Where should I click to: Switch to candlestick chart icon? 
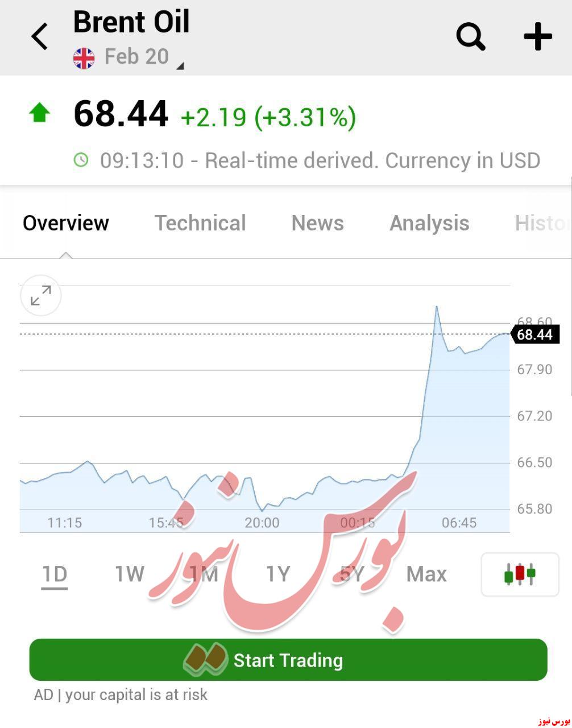[x=520, y=574]
